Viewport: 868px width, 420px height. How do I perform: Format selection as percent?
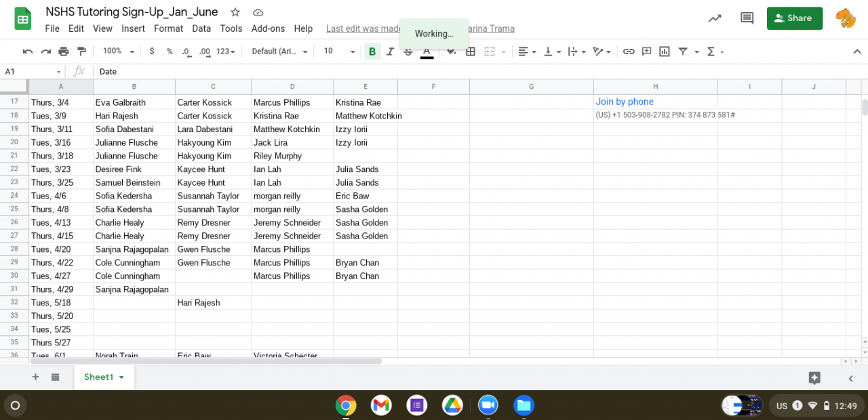pyautogui.click(x=169, y=51)
